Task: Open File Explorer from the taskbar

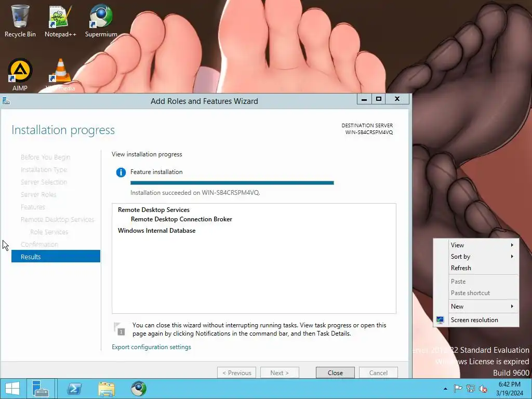Action: click(x=107, y=389)
